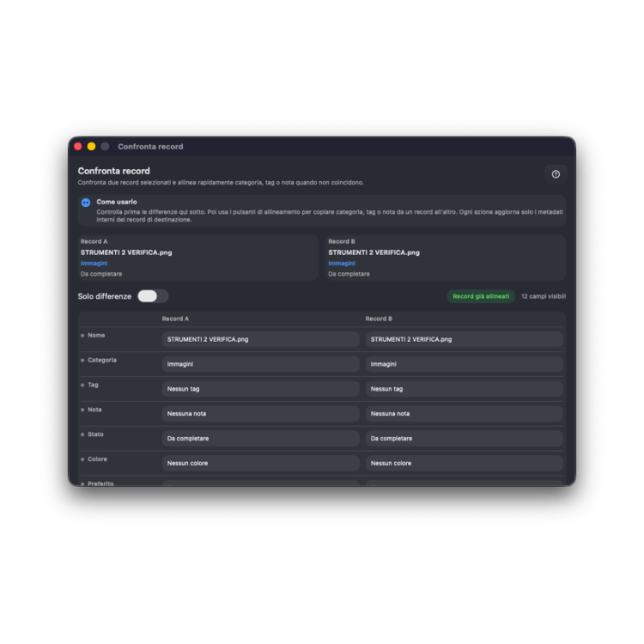644x644 pixels.
Task: Click the Colore row label
Action: [97, 459]
